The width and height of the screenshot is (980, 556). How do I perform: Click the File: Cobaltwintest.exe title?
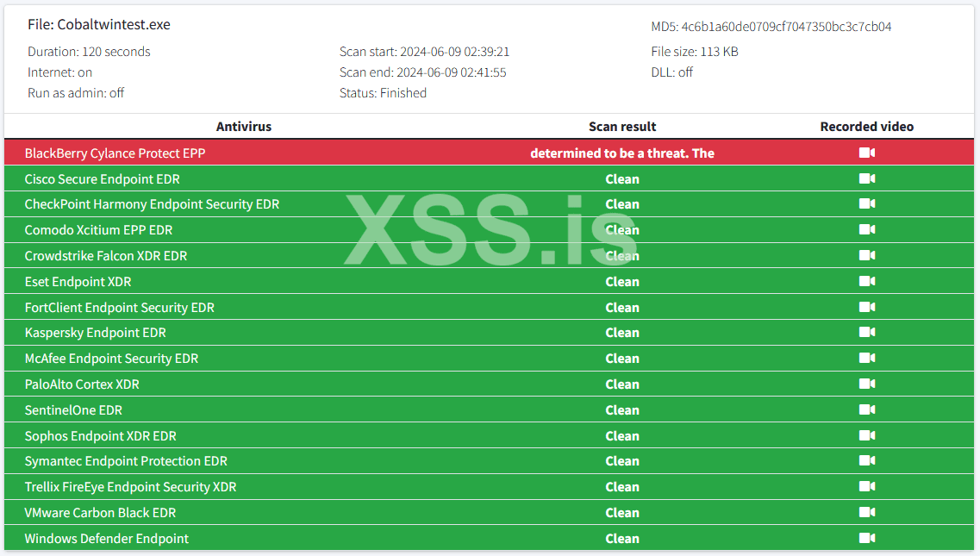pyautogui.click(x=99, y=24)
